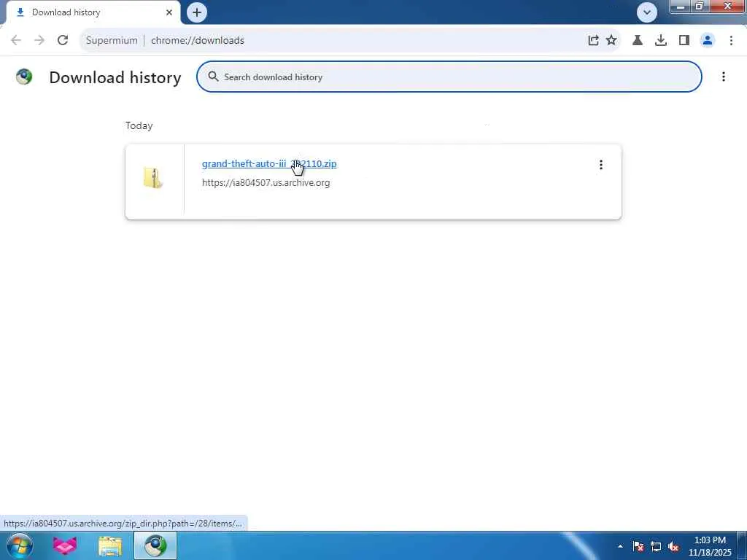Close the Download history tab
The image size is (747, 560).
click(169, 12)
